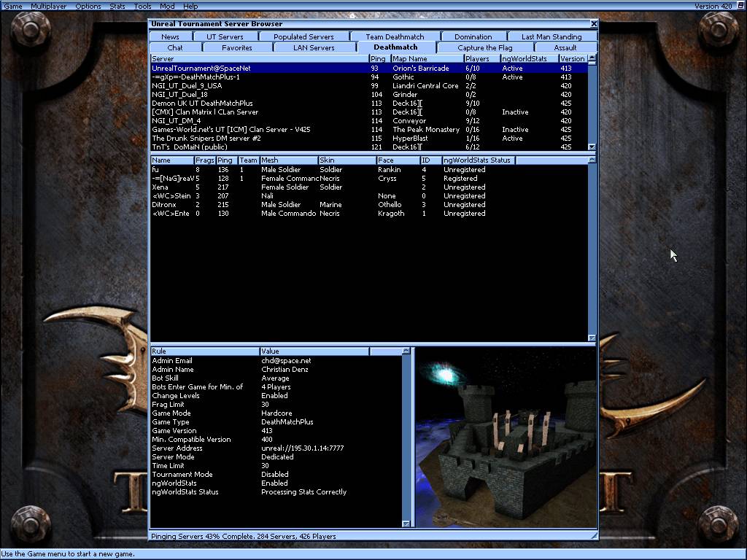Click window resize grip on browser
The image size is (747, 560).
[594, 536]
